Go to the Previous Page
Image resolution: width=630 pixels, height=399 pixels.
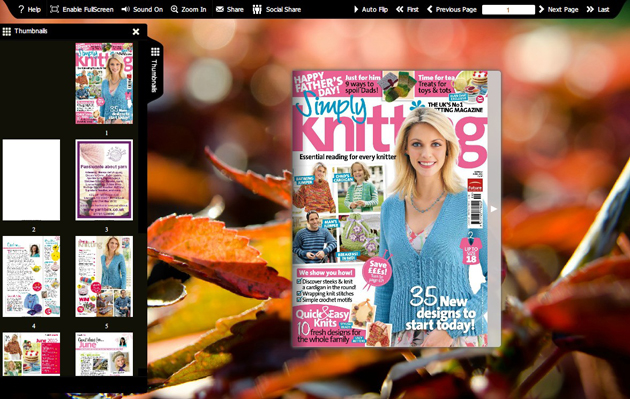pyautogui.click(x=452, y=9)
